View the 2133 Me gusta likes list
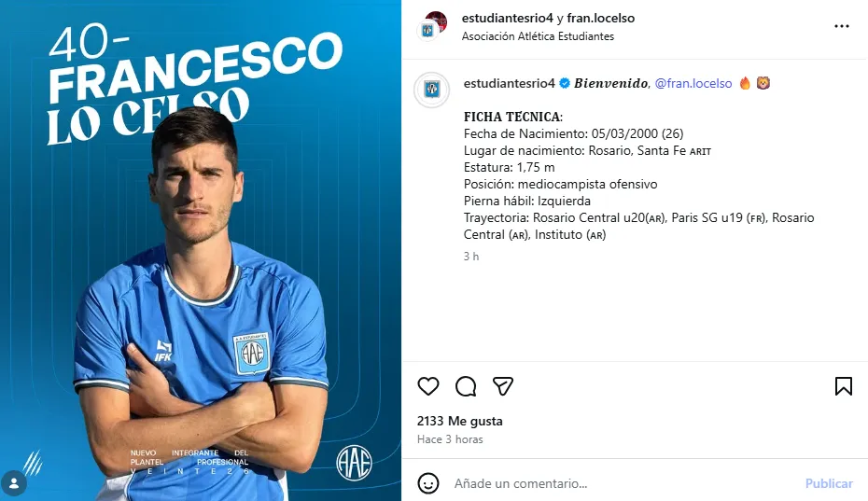Image resolution: width=868 pixels, height=501 pixels. (459, 421)
